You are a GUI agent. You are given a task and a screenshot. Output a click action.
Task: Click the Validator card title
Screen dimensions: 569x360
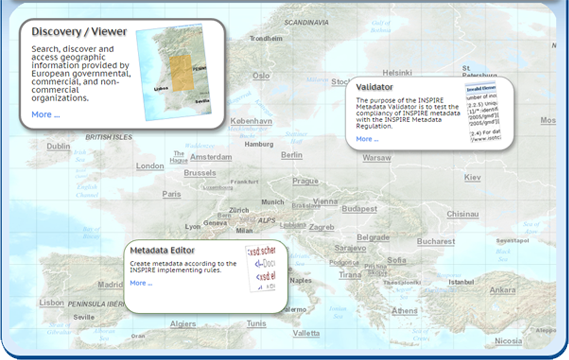374,87
